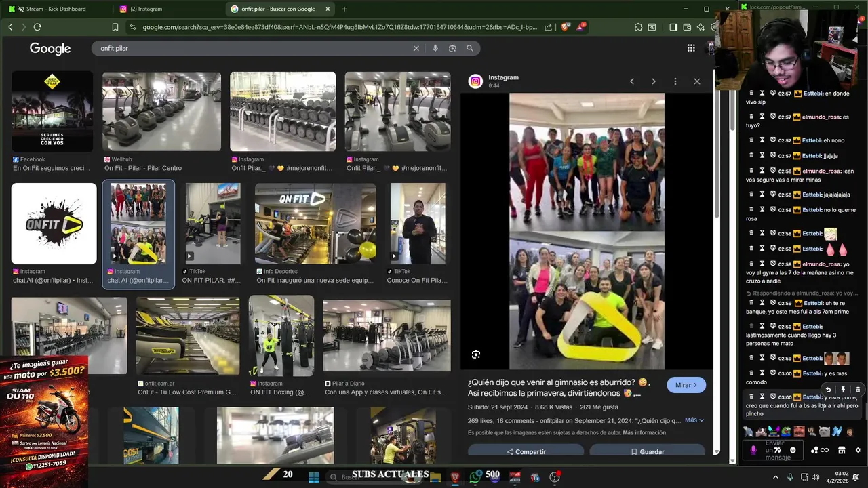Screen dimensions: 868x488
Task: Click the moto raffle advertisement
Action: coord(44,420)
